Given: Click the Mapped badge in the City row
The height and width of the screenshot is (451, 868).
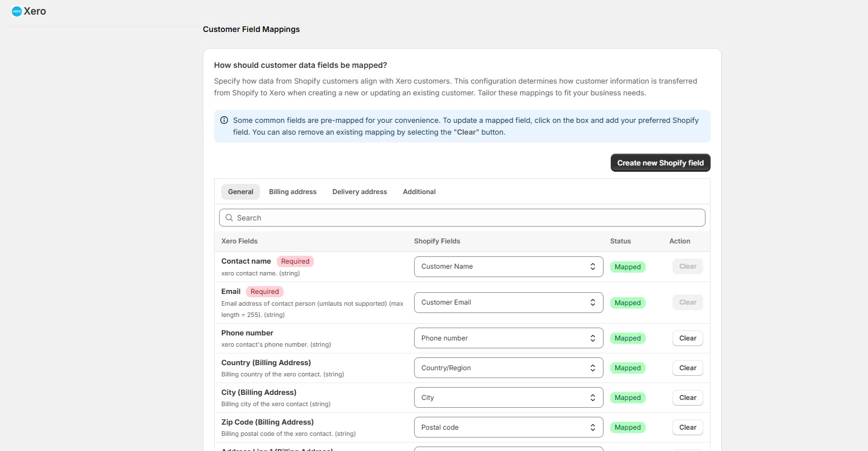Looking at the screenshot, I should [x=628, y=398].
